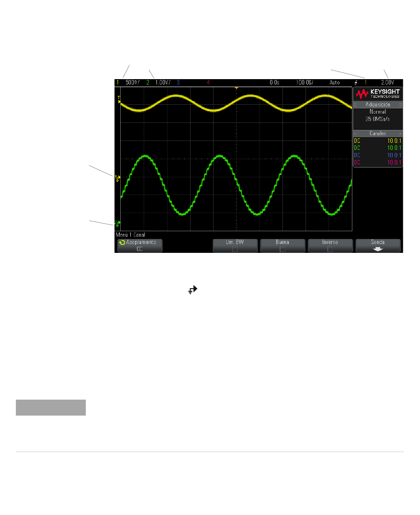The image size is (420, 515).
Task: Click the blue channel 3 number indicator
Action: tap(178, 82)
